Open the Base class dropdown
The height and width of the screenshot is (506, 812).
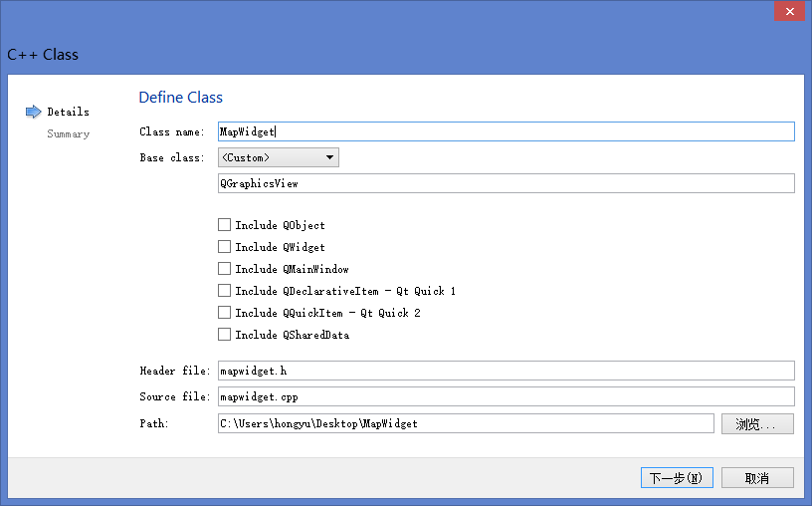(x=278, y=157)
